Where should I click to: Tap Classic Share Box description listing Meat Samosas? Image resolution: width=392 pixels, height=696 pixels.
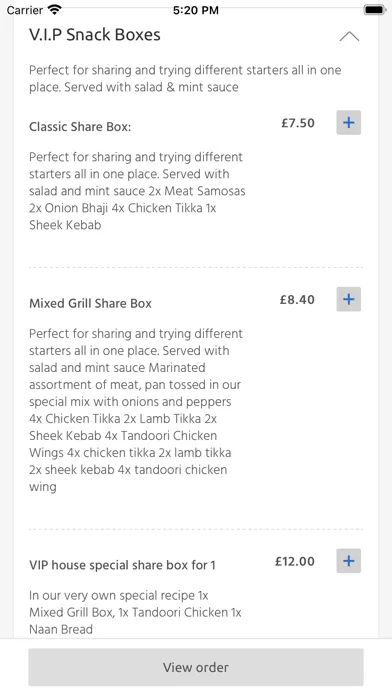pyautogui.click(x=137, y=191)
